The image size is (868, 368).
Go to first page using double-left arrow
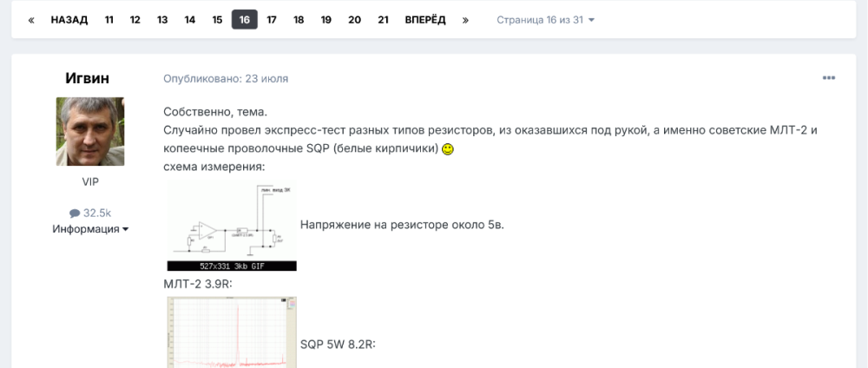point(31,20)
